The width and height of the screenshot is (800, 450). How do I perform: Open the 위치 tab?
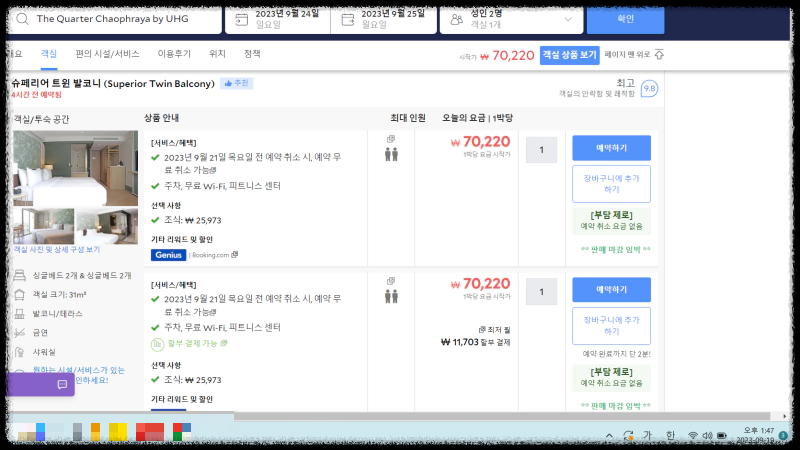click(217, 54)
